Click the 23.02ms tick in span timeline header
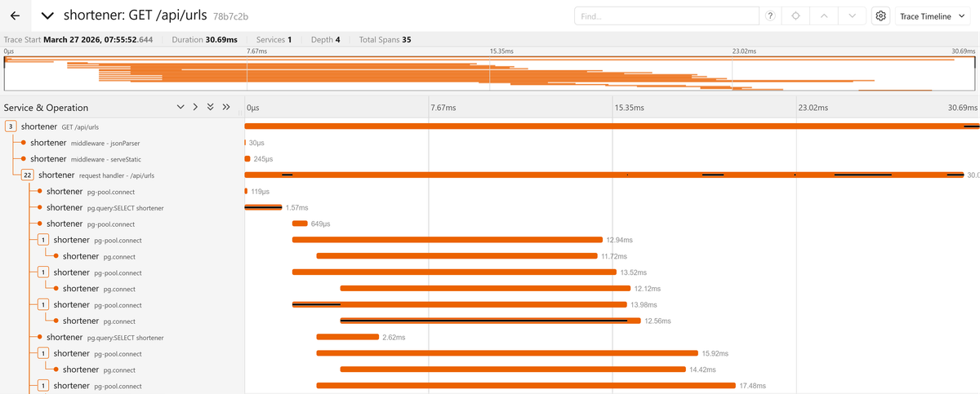Image resolution: width=980 pixels, height=394 pixels. pyautogui.click(x=814, y=107)
